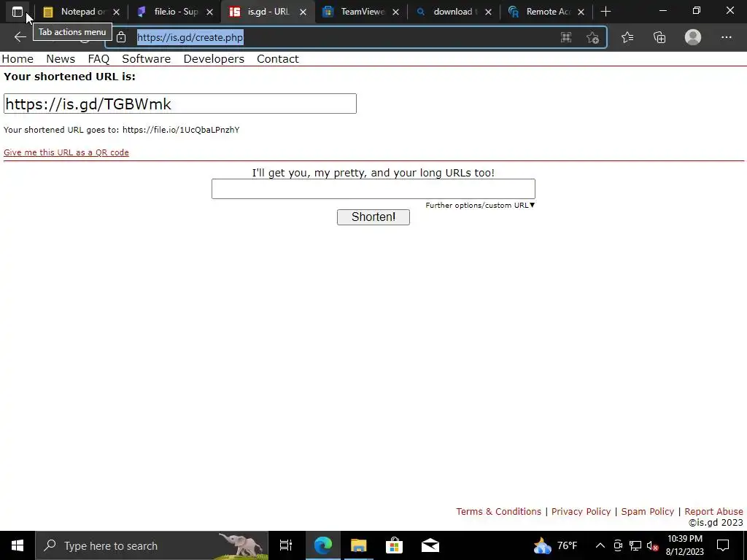View site information lock icon
The height and width of the screenshot is (560, 747).
click(121, 37)
